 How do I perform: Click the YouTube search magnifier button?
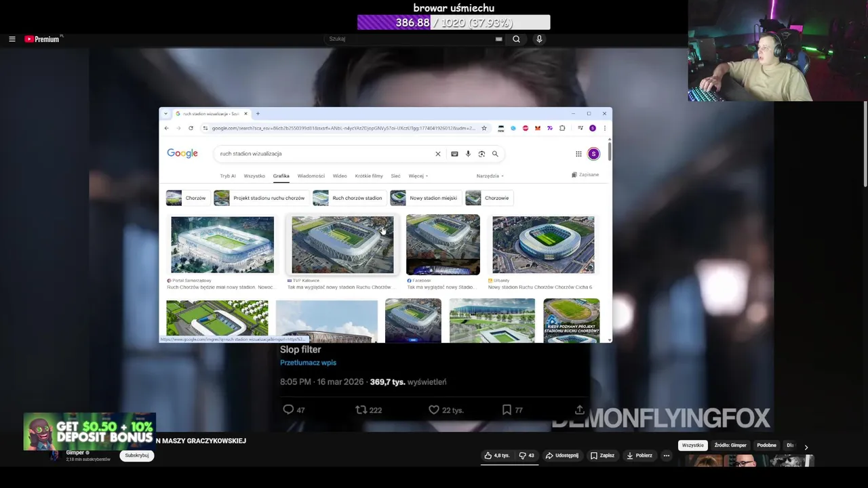tap(516, 39)
